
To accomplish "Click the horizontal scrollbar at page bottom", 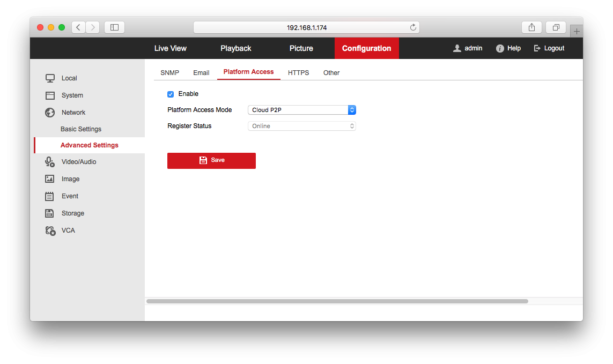I will tap(337, 301).
